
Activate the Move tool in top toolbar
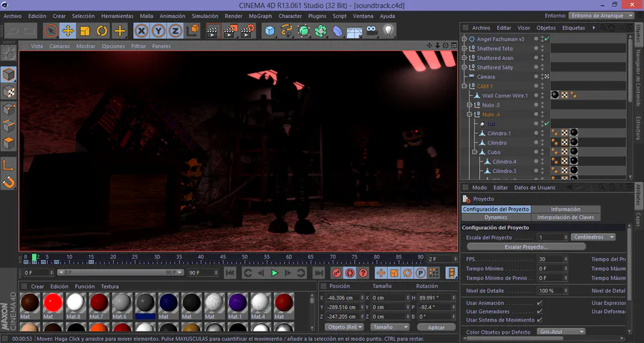[68, 31]
